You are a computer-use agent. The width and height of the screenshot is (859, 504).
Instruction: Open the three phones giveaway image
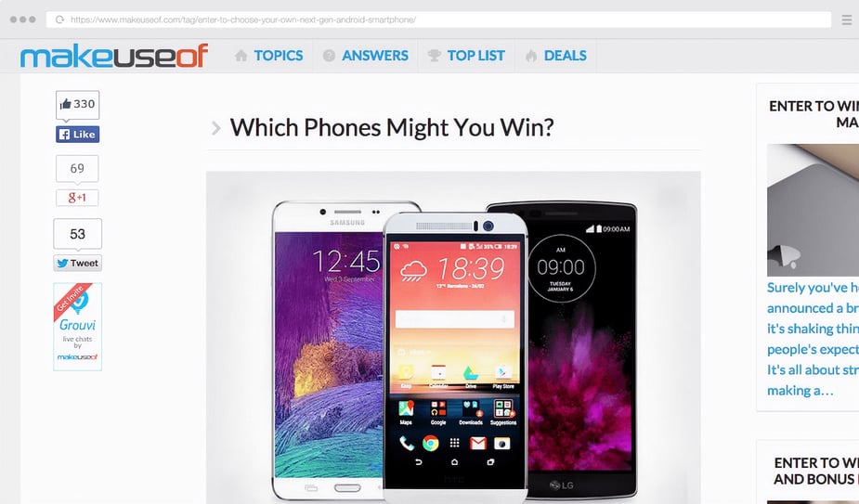click(453, 338)
